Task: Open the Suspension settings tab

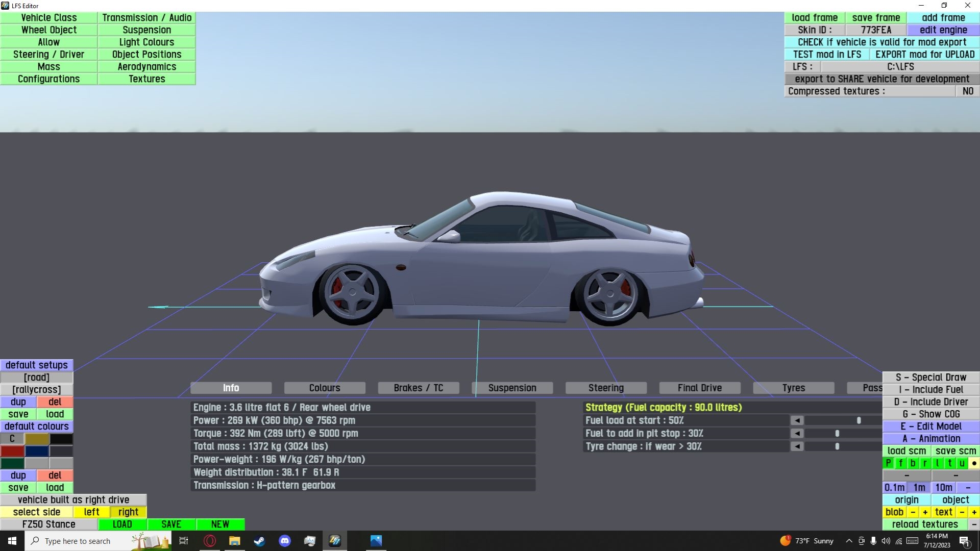Action: click(x=512, y=388)
